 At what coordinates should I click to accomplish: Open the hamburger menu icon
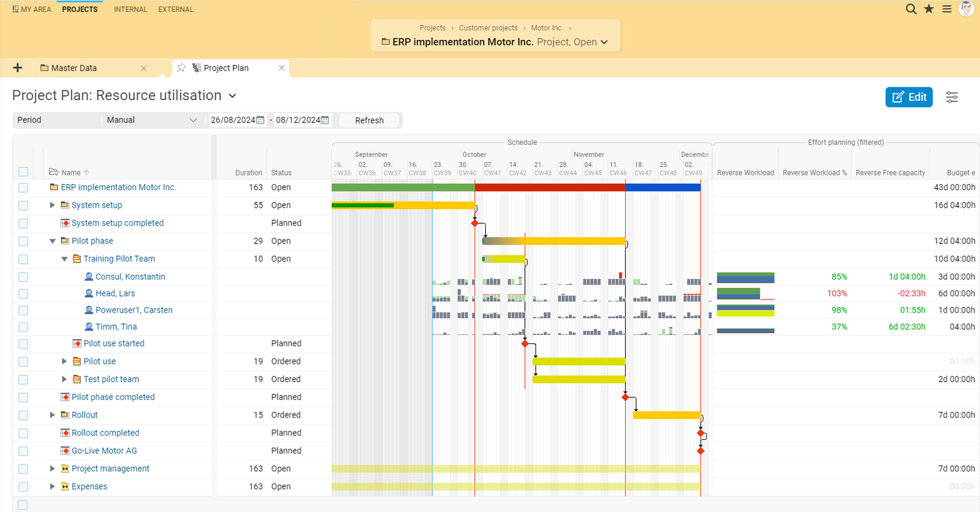coord(946,9)
